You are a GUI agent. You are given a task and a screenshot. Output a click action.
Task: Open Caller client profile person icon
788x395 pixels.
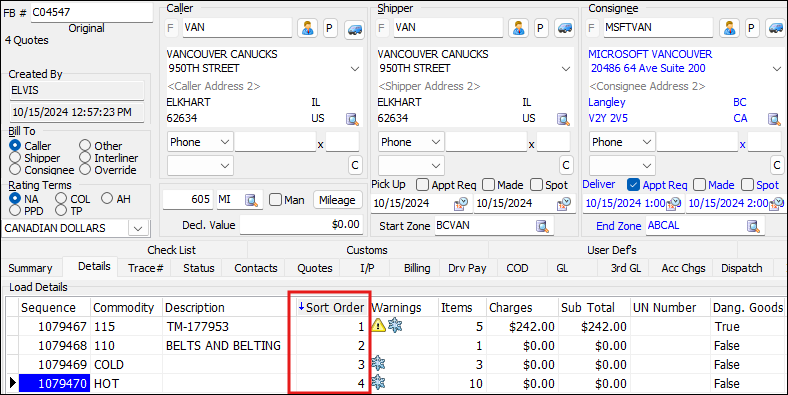307,28
